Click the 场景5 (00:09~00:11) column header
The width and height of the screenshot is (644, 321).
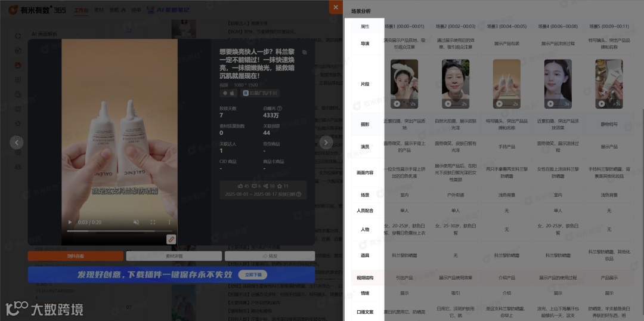point(609,26)
